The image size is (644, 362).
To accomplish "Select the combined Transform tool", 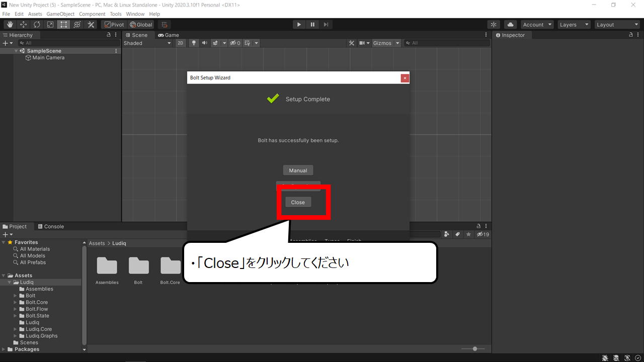I will (x=77, y=25).
